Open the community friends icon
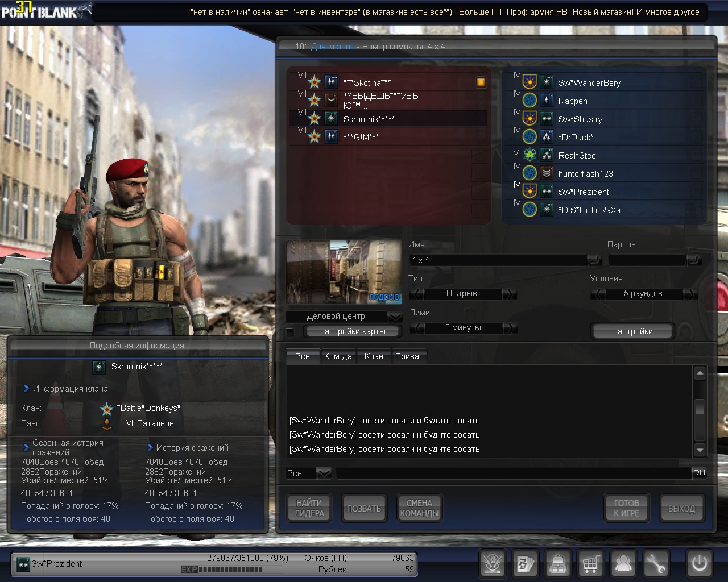This screenshot has height=582, width=728. (623, 564)
